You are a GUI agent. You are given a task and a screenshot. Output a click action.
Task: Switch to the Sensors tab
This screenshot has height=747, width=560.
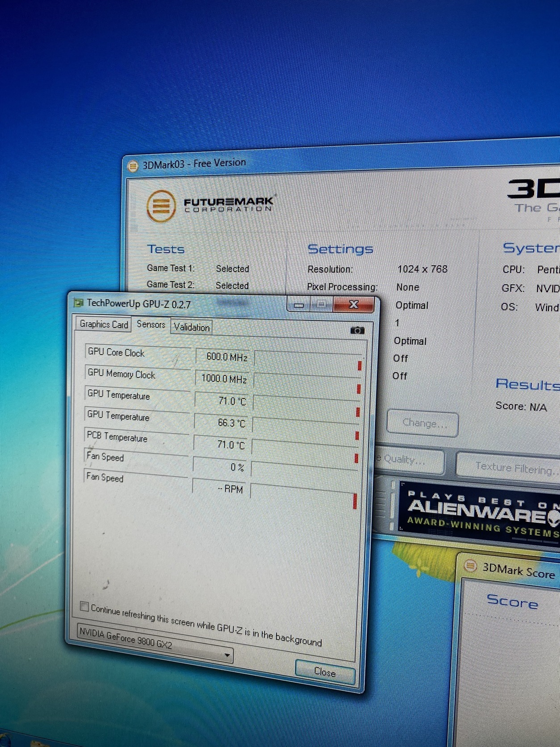pos(151,324)
